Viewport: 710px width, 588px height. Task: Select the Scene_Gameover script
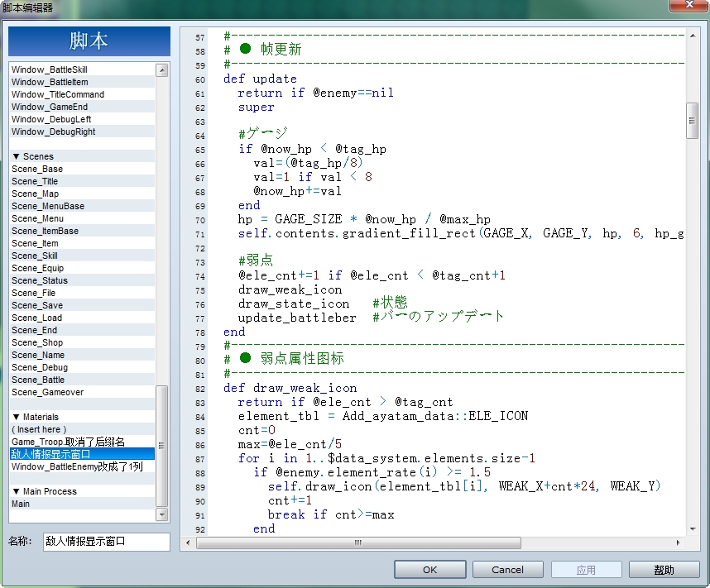[82, 393]
